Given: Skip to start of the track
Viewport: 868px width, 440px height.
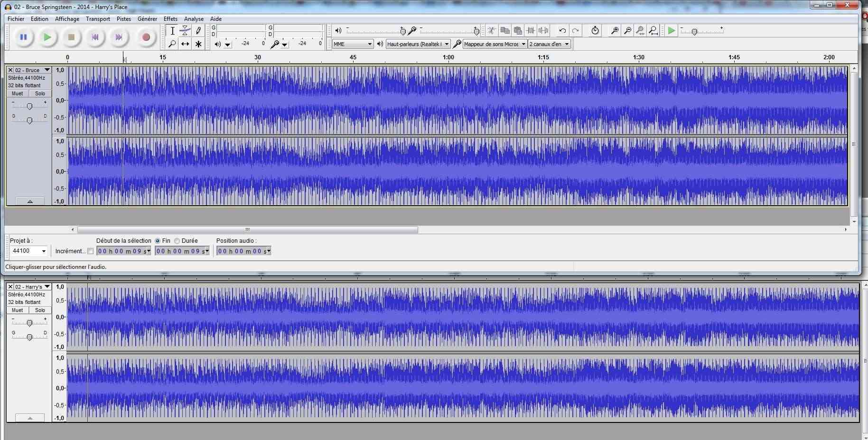Looking at the screenshot, I should coord(95,37).
